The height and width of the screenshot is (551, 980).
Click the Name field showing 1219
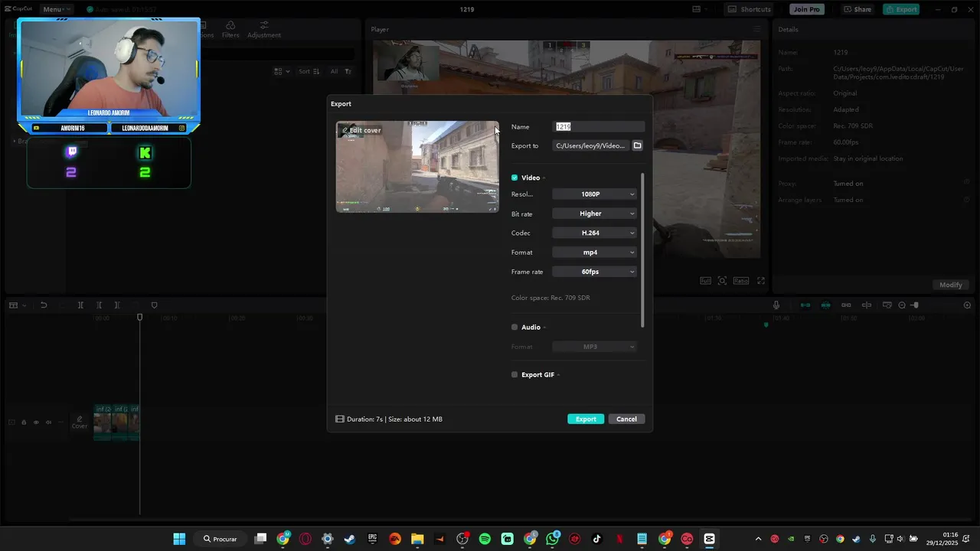pos(599,126)
